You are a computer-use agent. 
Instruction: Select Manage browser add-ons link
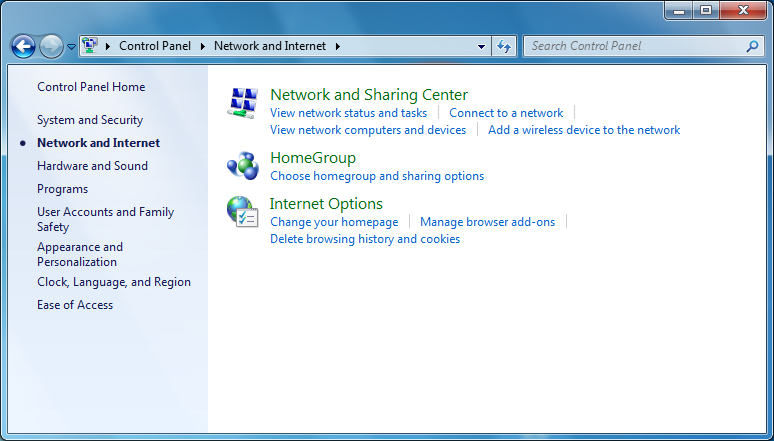(x=487, y=222)
